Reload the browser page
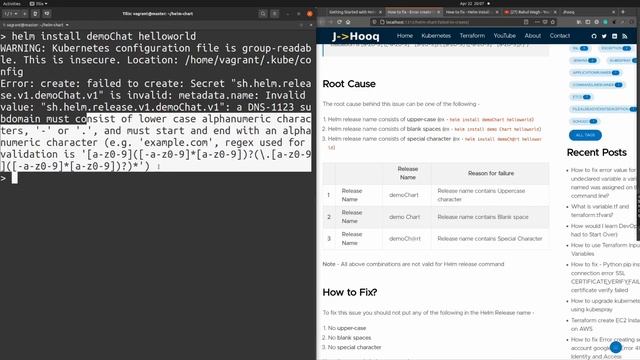Screen dimensions: 640x360 click(x=339, y=22)
